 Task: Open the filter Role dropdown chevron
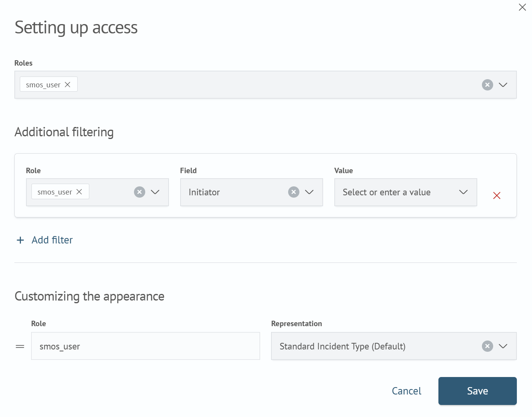click(x=155, y=192)
